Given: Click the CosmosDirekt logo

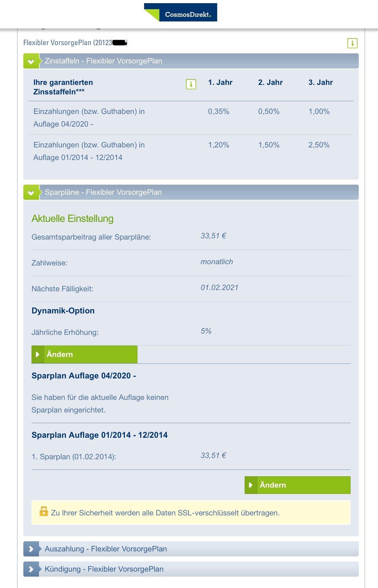Looking at the screenshot, I should (180, 13).
